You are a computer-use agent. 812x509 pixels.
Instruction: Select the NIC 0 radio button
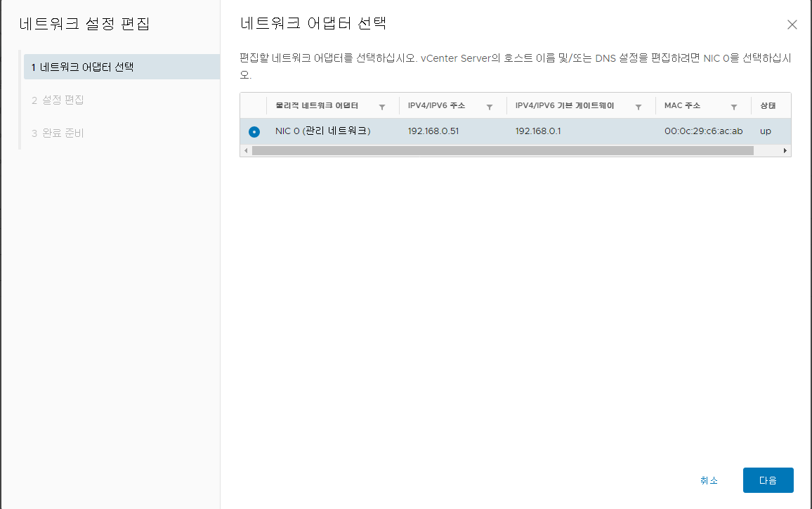[254, 131]
